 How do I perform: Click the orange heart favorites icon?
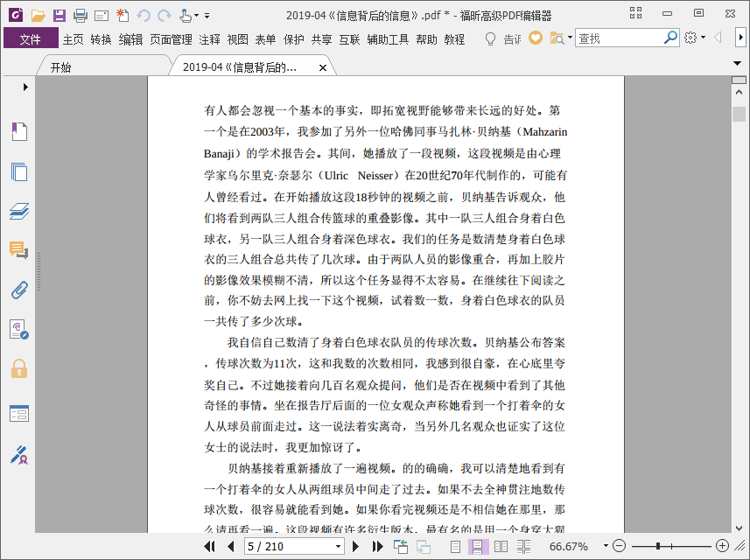(x=536, y=38)
